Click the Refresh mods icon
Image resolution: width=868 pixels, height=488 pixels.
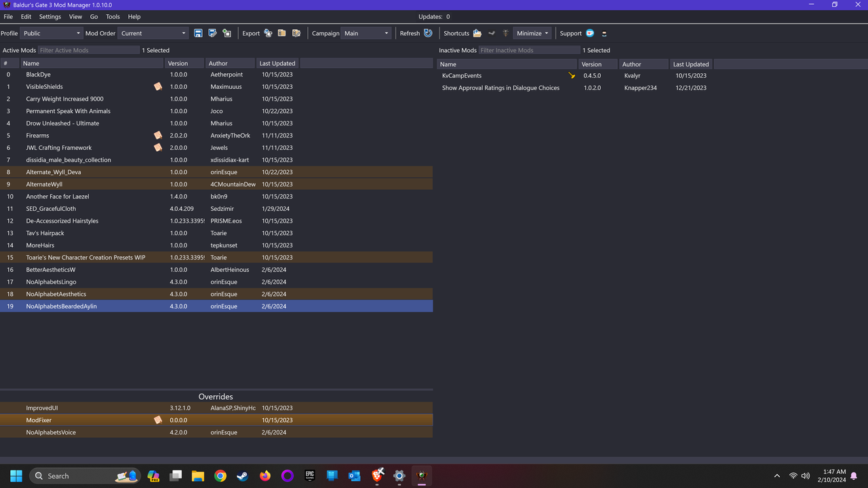coord(427,33)
